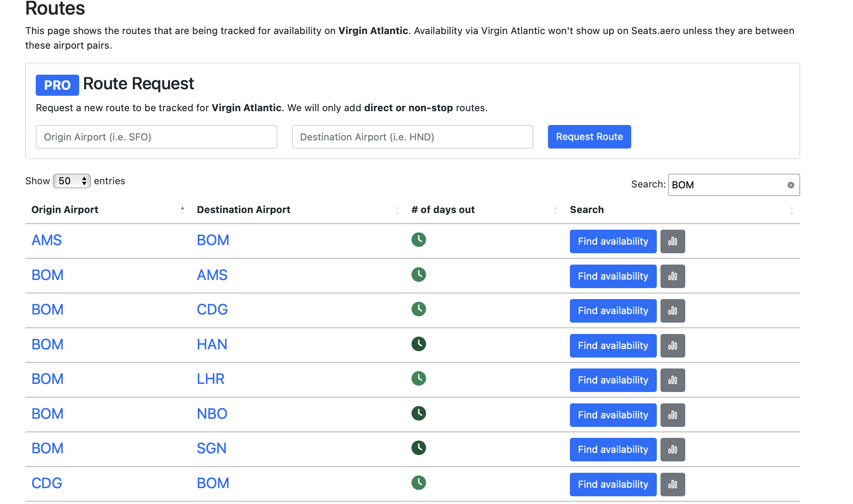Find availability for BOM to HAN
Viewport: 853px width, 504px height.
(x=613, y=346)
